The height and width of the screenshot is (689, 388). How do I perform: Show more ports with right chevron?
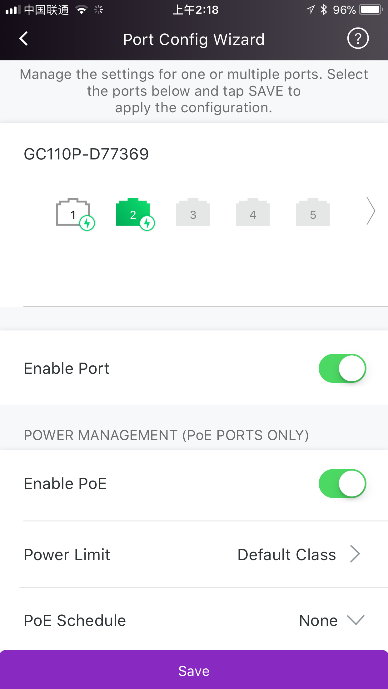pyautogui.click(x=371, y=212)
